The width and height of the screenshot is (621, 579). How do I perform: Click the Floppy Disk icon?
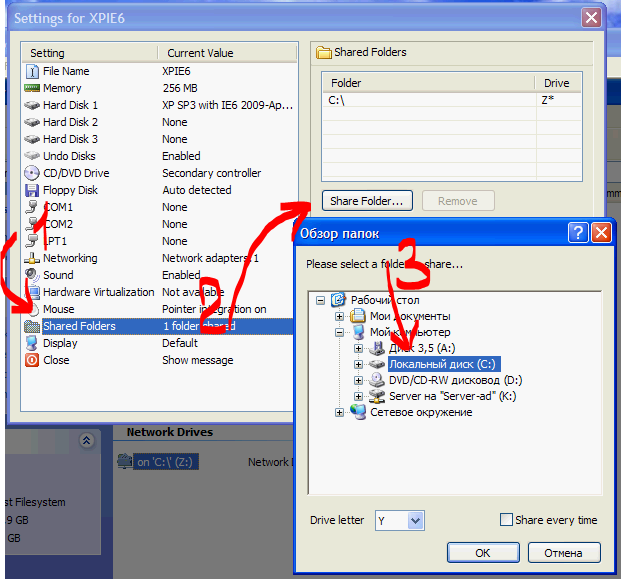tap(32, 190)
